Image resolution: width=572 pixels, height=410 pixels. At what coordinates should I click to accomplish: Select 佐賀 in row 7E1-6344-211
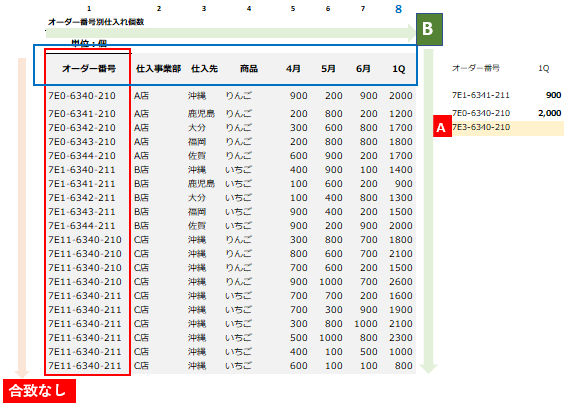tap(197, 226)
